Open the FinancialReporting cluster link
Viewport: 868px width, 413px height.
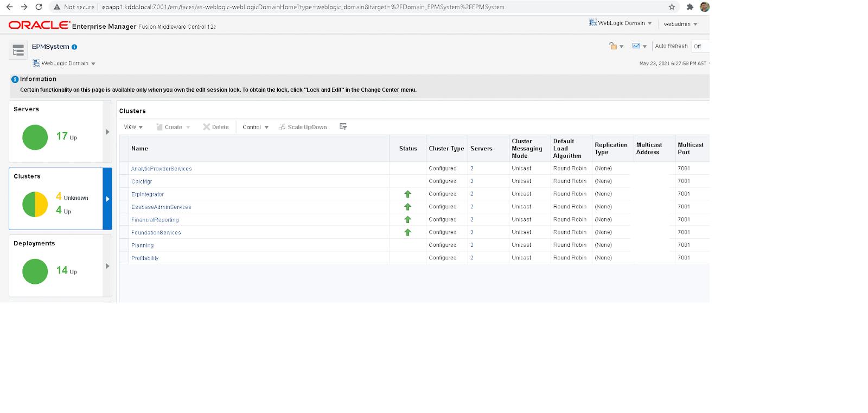(155, 220)
